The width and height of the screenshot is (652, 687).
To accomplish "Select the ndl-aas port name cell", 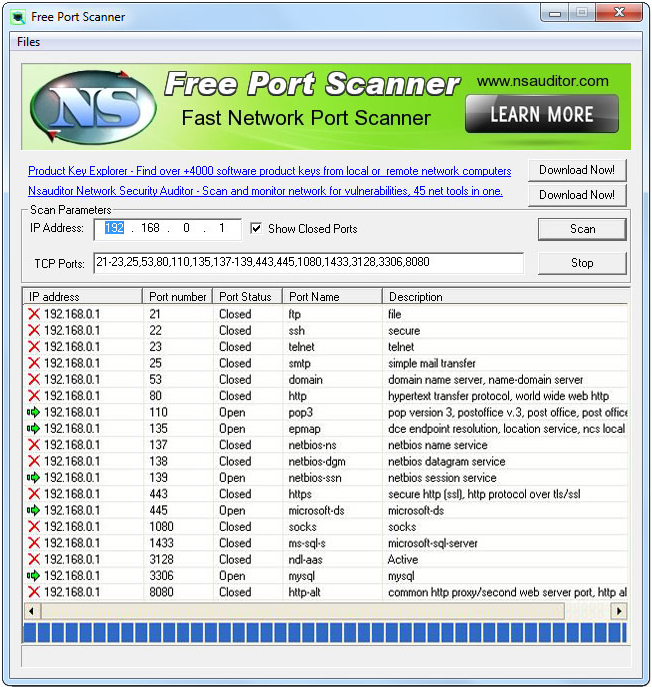I will coord(305,560).
